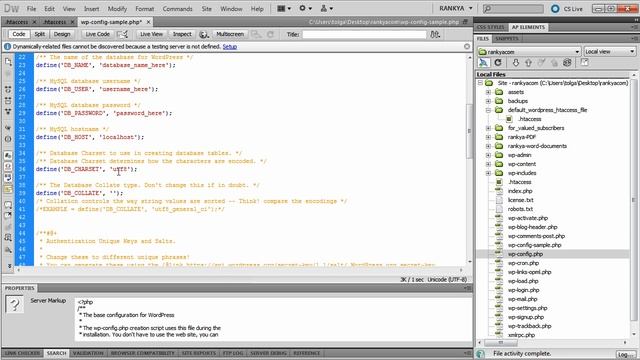Collapse the default_wordpress_htaccess_file folder
This screenshot has width=640, height=360.
[x=488, y=110]
